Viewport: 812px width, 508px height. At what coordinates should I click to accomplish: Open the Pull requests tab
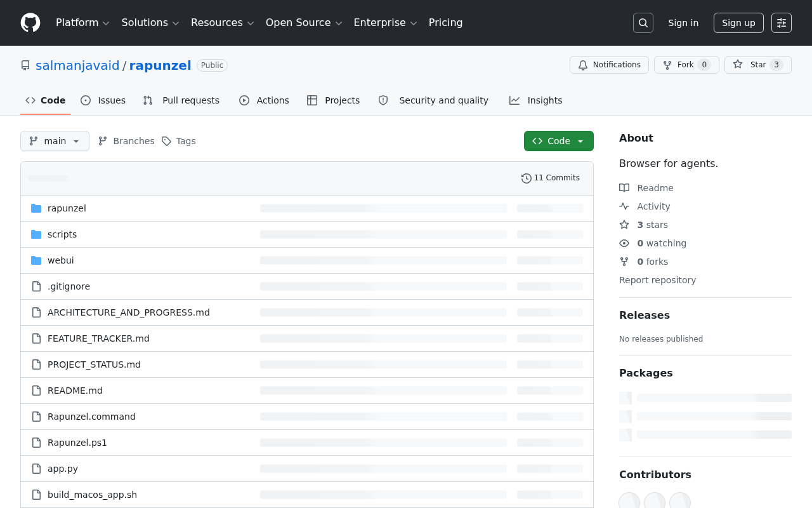coord(181,100)
